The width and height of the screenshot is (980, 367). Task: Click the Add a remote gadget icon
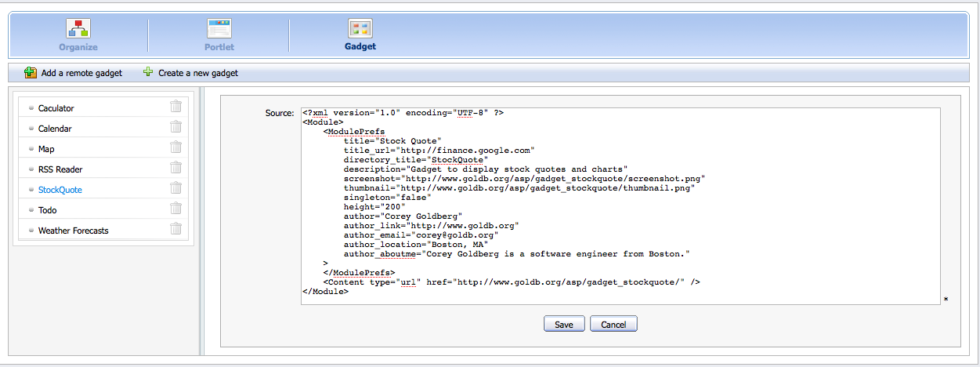point(31,73)
